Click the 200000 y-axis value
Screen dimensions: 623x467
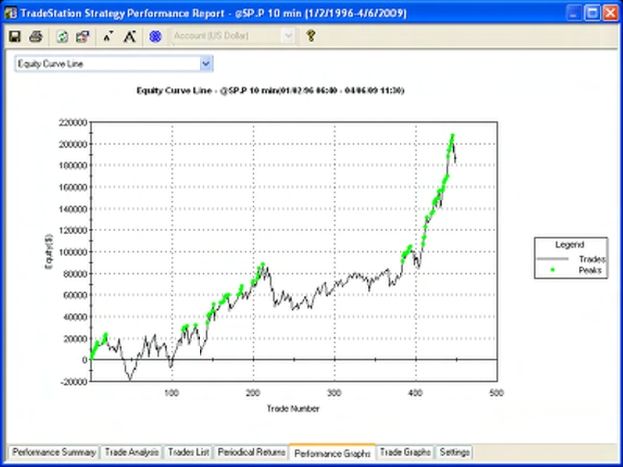coord(73,144)
